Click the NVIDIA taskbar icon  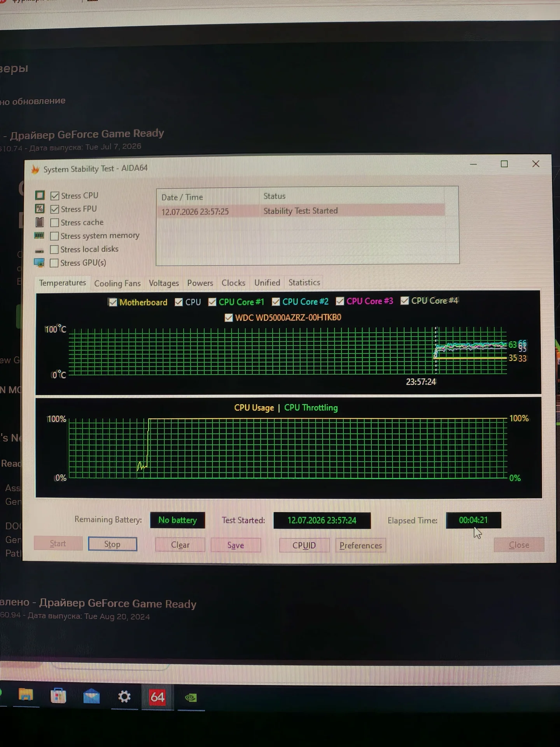pos(191,698)
